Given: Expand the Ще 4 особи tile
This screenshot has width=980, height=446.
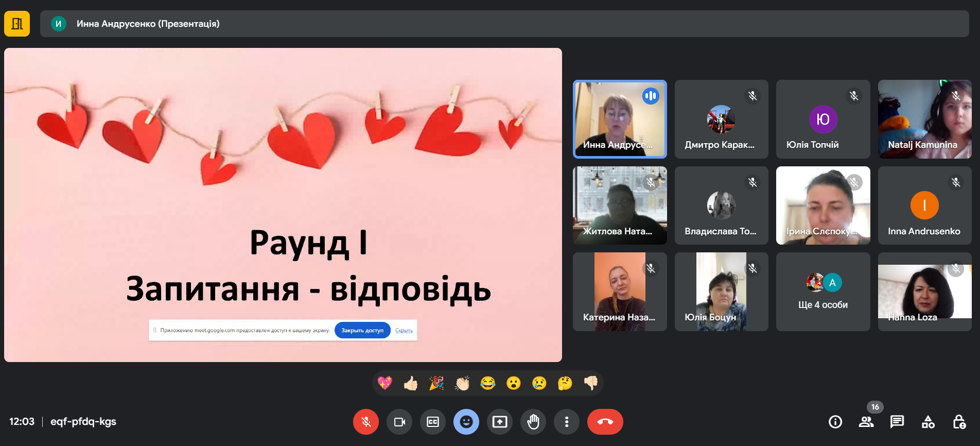Looking at the screenshot, I should pos(822,291).
